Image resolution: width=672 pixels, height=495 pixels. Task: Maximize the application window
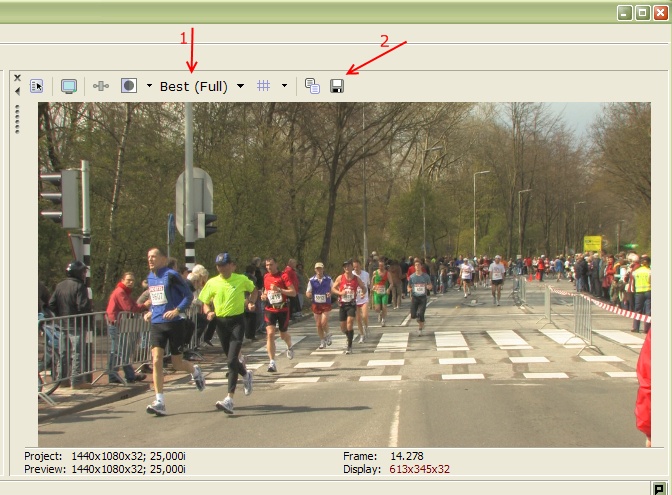641,12
